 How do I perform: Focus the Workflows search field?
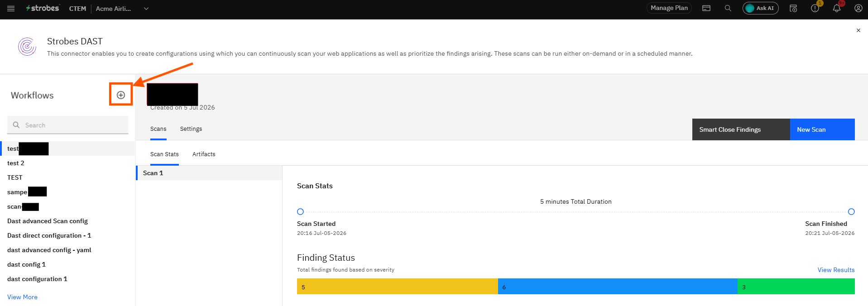(x=68, y=125)
